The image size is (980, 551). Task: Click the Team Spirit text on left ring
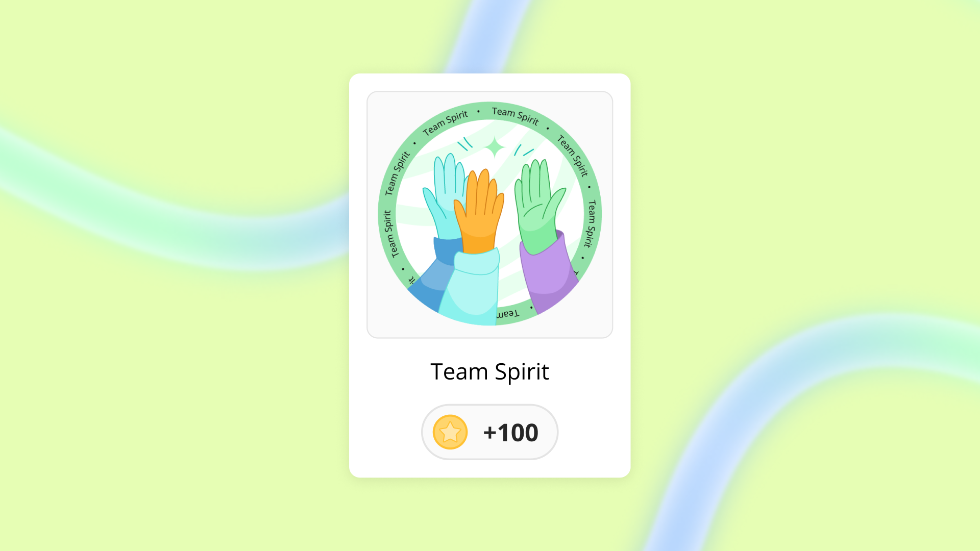tap(389, 234)
